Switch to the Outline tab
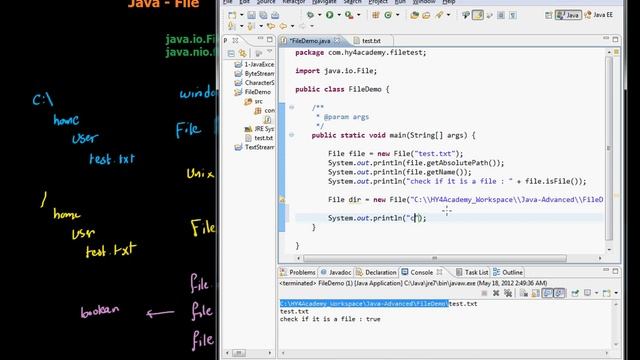This screenshot has height=360, width=640. 508,272
